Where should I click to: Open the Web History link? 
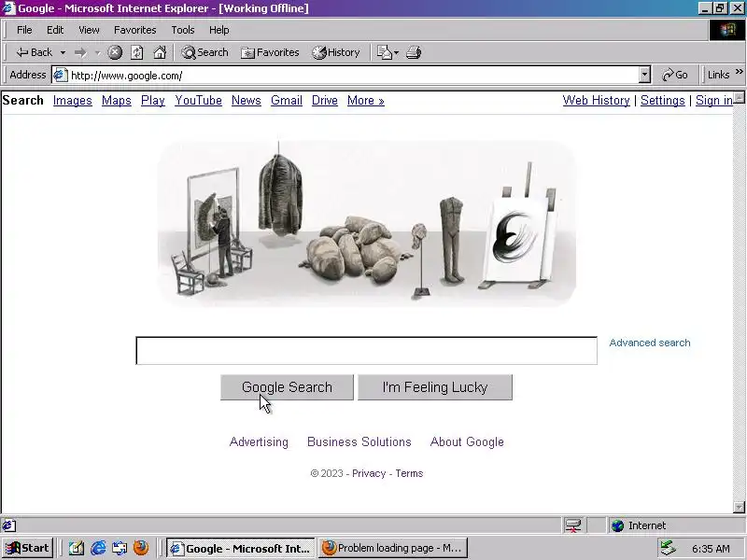[596, 101]
